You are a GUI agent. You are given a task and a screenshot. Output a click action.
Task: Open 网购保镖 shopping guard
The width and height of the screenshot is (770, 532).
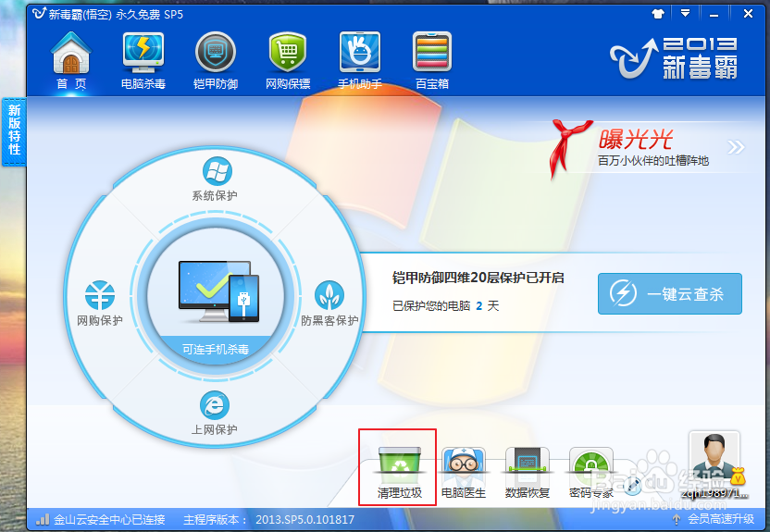click(x=288, y=61)
